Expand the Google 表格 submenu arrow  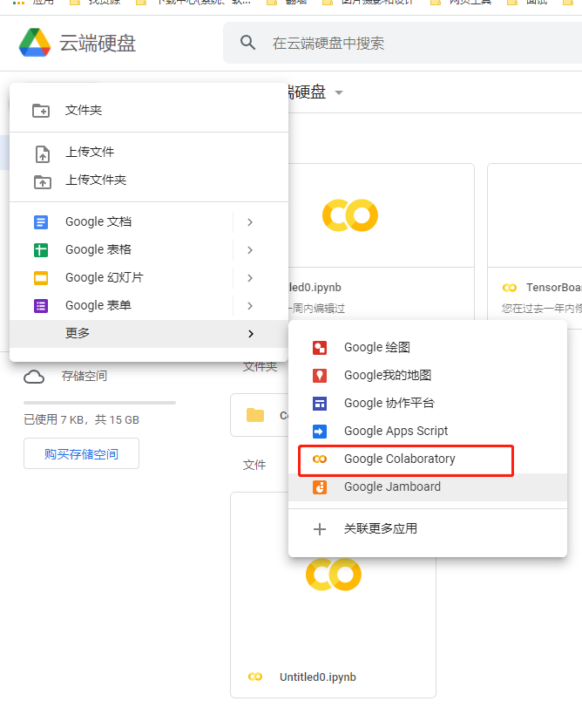tap(250, 250)
